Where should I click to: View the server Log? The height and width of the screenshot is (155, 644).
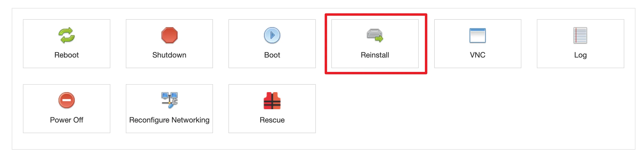[580, 43]
